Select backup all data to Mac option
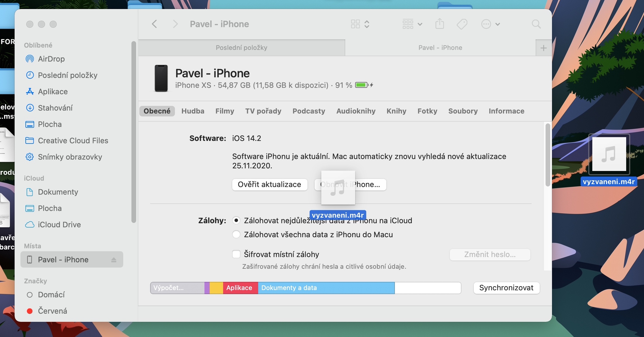The width and height of the screenshot is (644, 337). 236,235
